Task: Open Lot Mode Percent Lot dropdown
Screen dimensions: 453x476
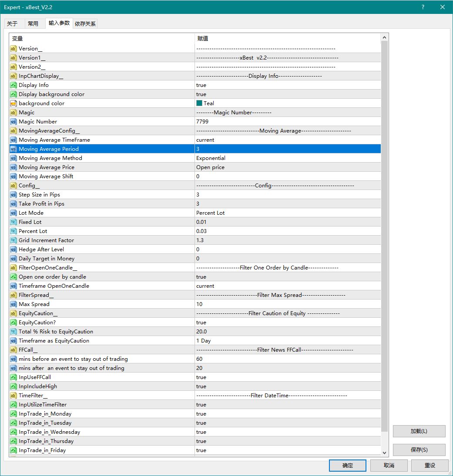Action: click(287, 213)
